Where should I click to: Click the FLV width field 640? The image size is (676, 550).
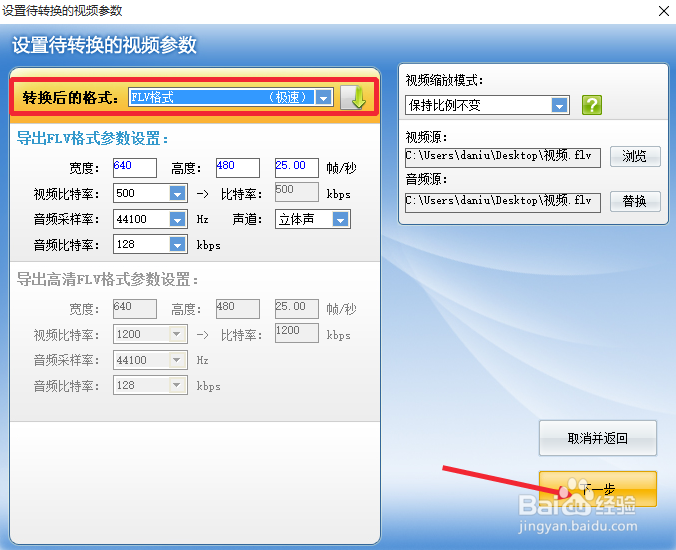pos(135,168)
